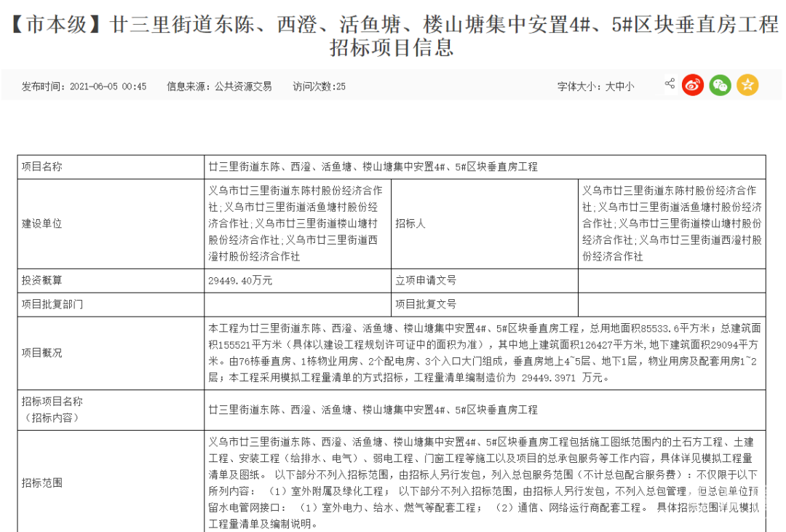Click the page title heading text
Viewport: 786px width, 532px height.
[x=393, y=36]
